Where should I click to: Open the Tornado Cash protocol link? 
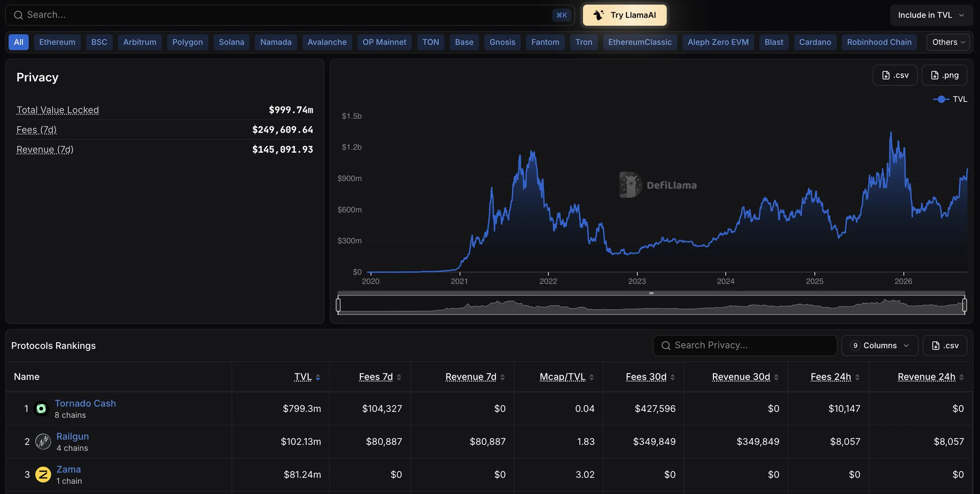[85, 404]
